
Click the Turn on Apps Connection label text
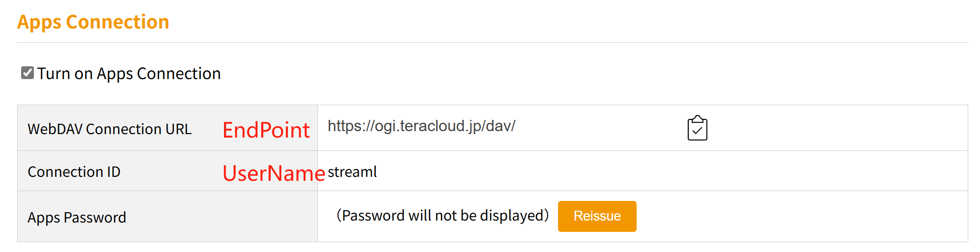(x=129, y=74)
